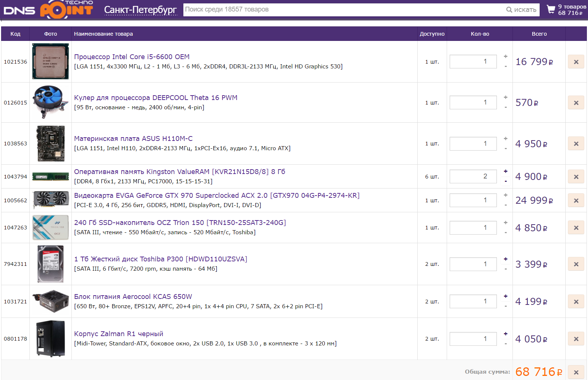The width and height of the screenshot is (588, 380).
Task: View DEEPCOOL cooler product photo
Action: pos(51,102)
